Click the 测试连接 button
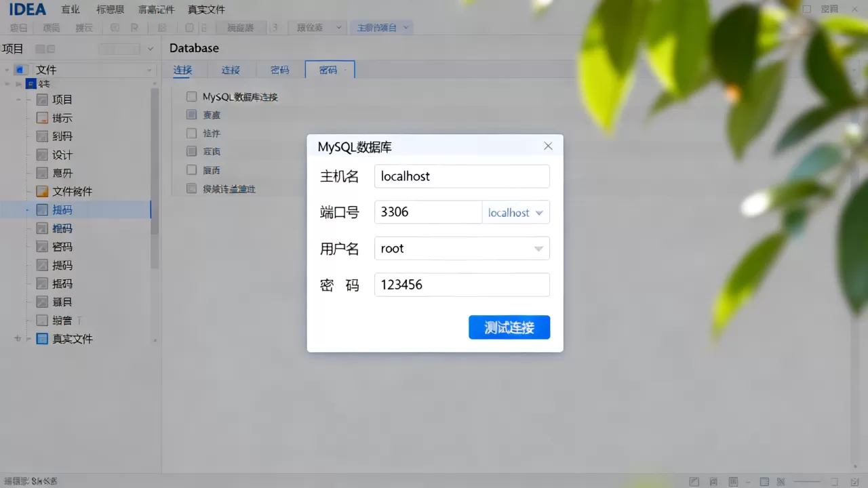Viewport: 868px width, 488px height. [509, 327]
